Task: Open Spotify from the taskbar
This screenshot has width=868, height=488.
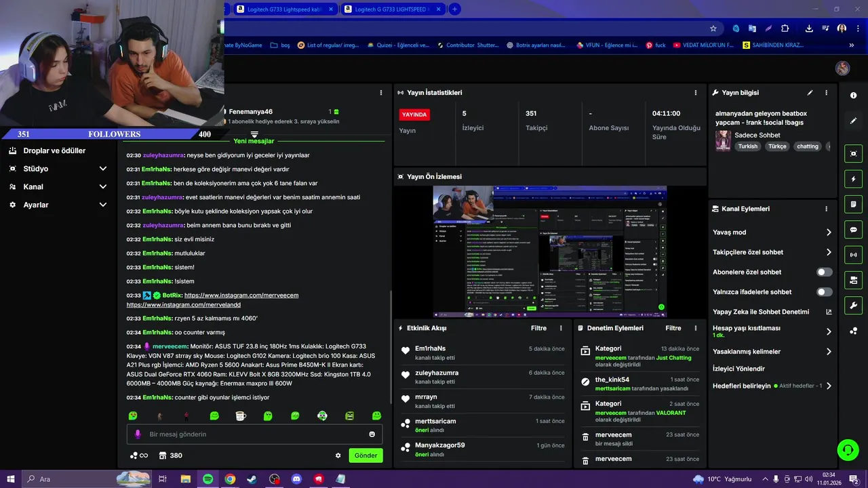Action: (x=208, y=479)
